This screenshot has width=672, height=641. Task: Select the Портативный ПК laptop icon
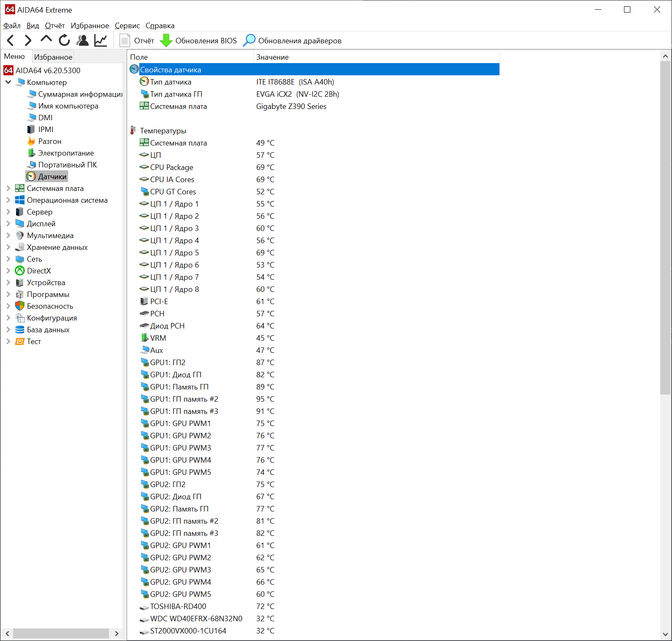(x=31, y=165)
